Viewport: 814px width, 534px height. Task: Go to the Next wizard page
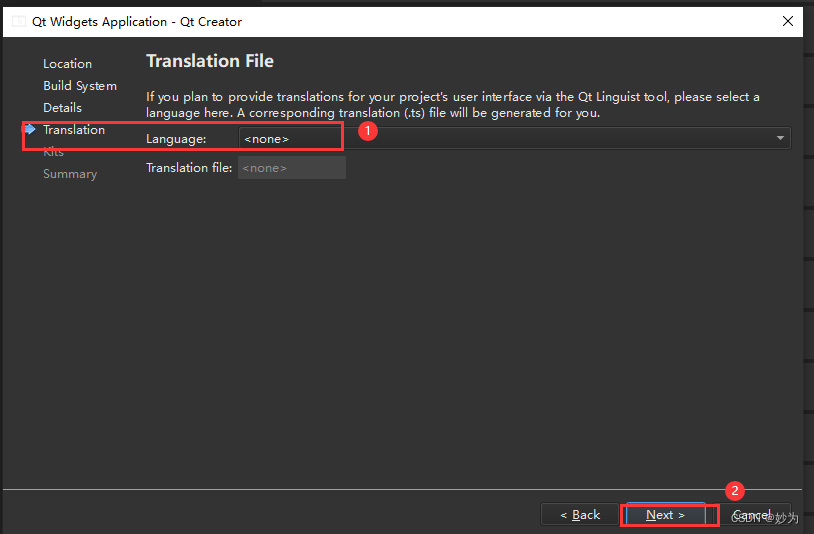(x=666, y=515)
